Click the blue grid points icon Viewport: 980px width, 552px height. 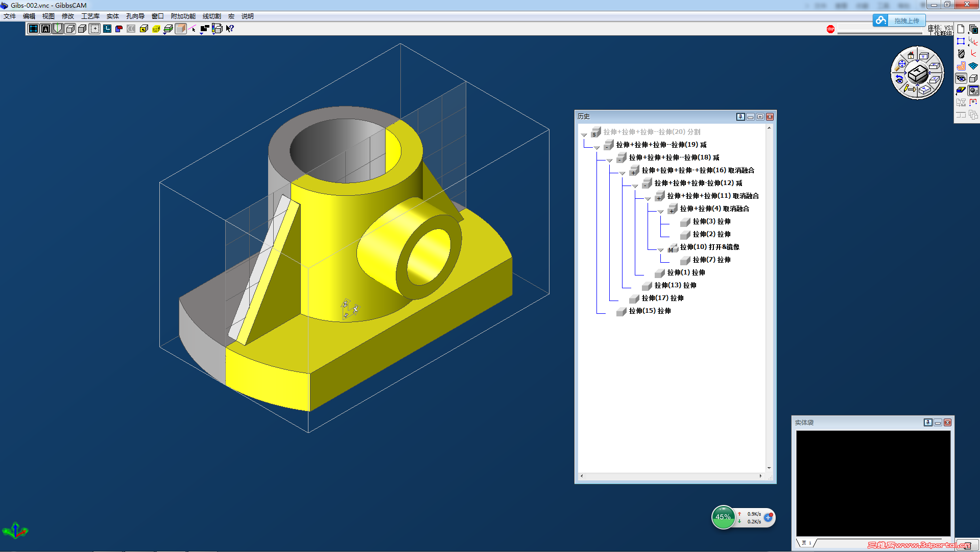coord(107,29)
